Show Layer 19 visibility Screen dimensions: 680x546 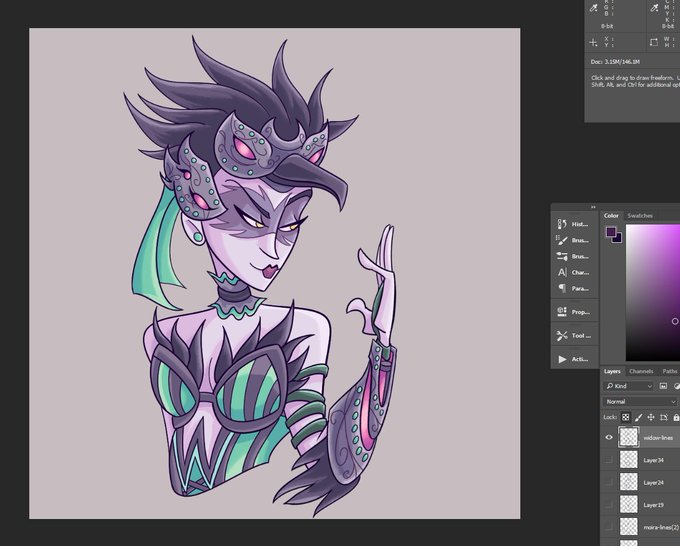point(609,505)
